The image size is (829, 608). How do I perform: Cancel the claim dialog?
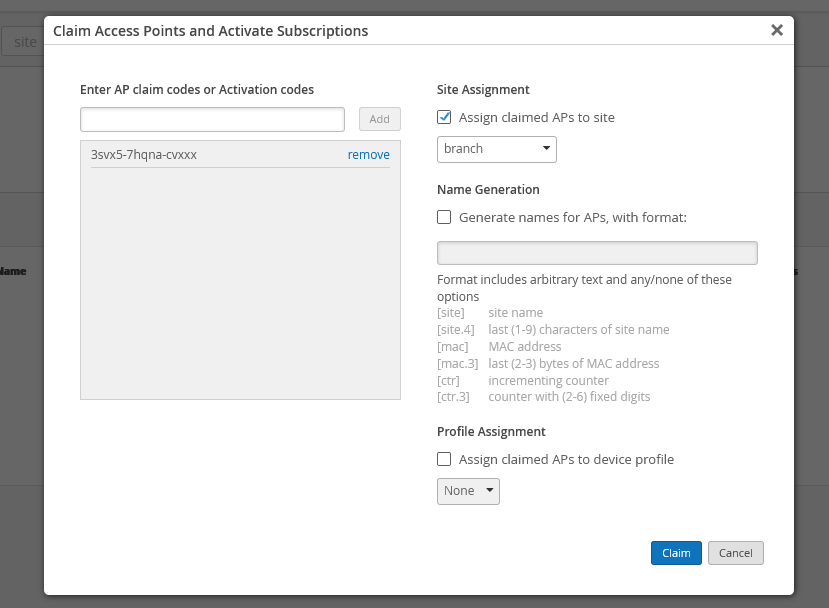click(735, 553)
